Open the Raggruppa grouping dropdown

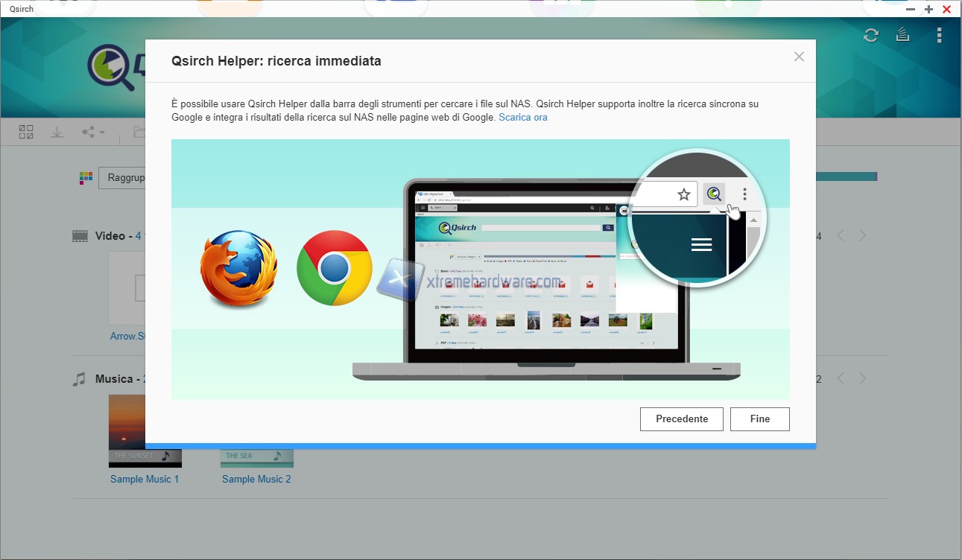[122, 178]
